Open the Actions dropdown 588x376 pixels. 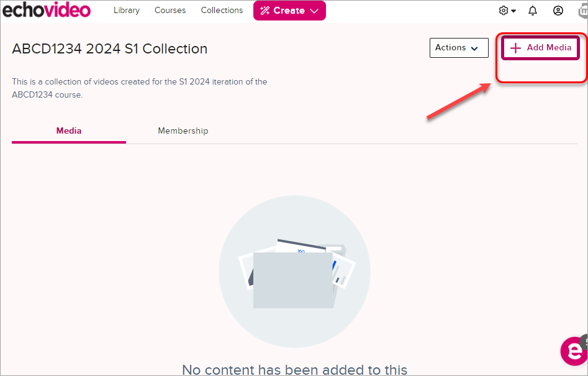coord(459,48)
